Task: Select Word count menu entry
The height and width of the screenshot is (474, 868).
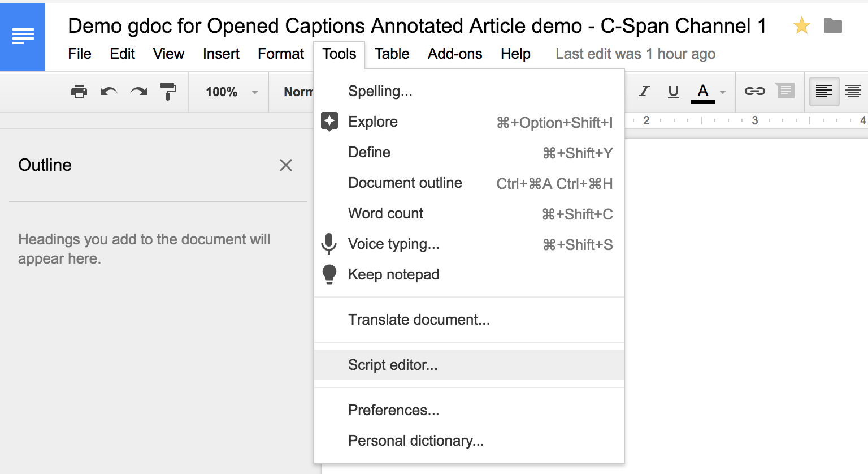Action: coord(385,213)
